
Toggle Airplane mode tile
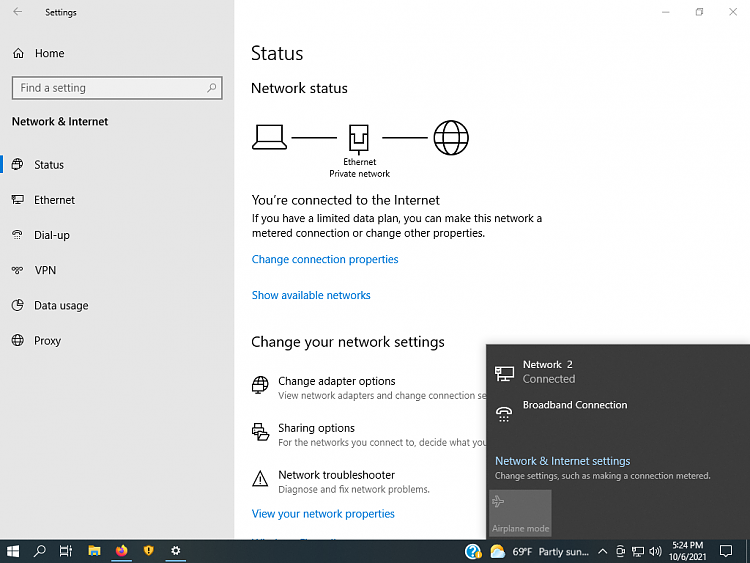tap(520, 512)
